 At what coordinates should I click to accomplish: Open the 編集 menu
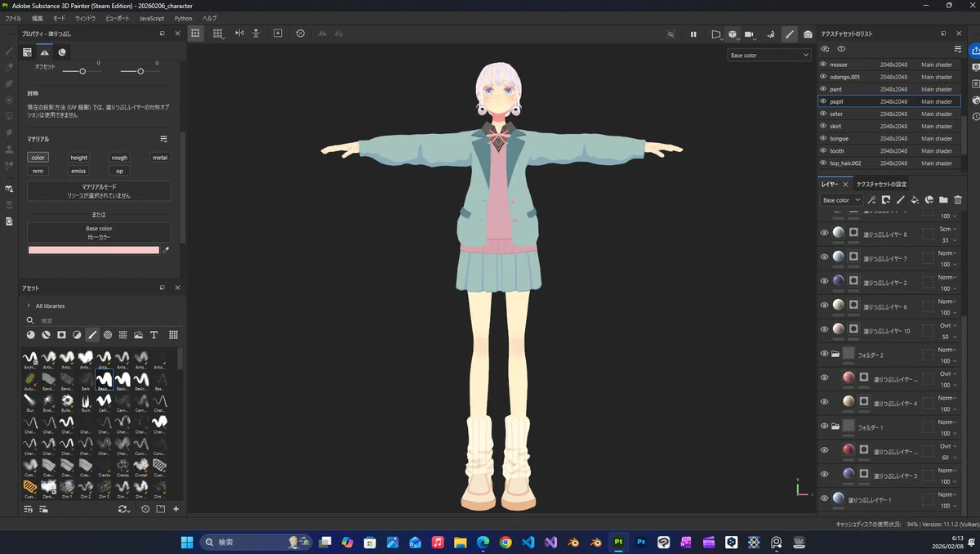(38, 18)
